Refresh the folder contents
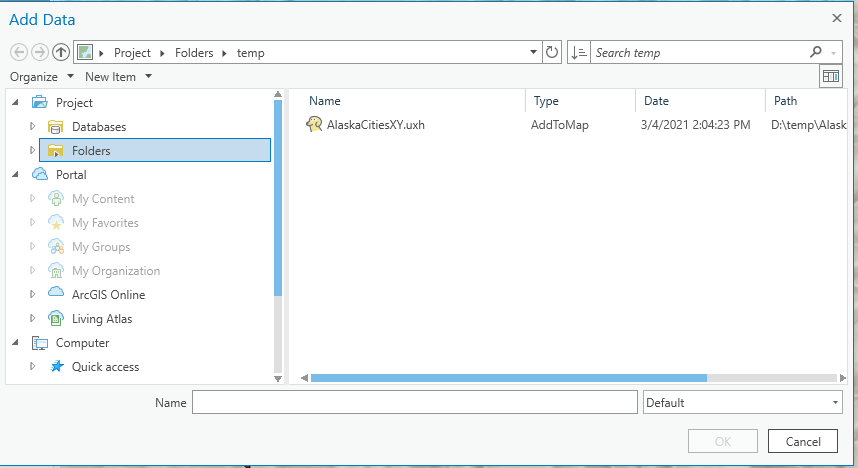The width and height of the screenshot is (858, 468). pos(552,53)
